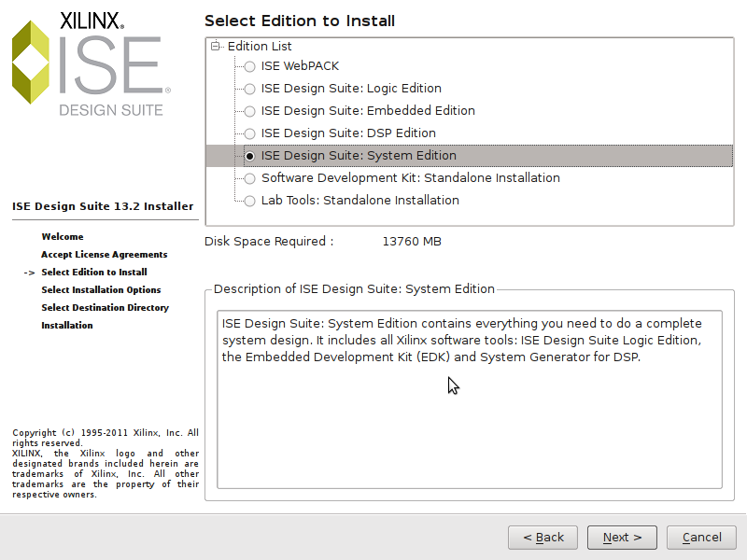Click the 13760 MB disk space value
The height and width of the screenshot is (560, 747).
coord(412,242)
